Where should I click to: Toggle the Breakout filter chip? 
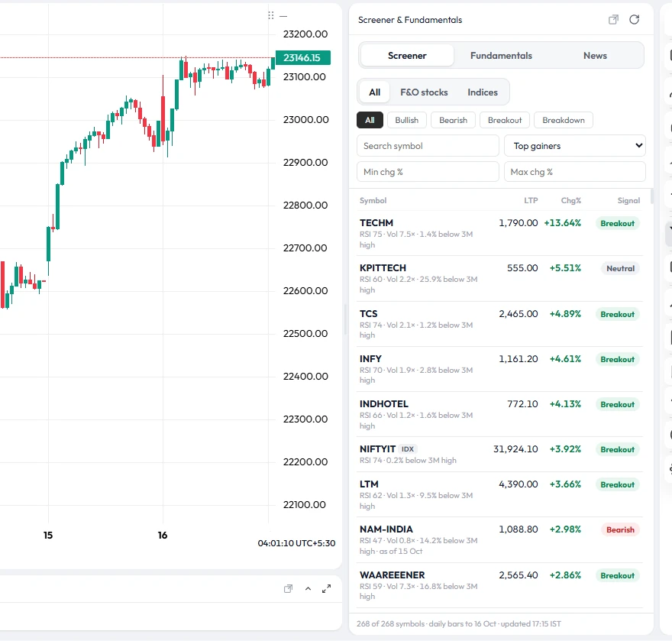pyautogui.click(x=505, y=120)
